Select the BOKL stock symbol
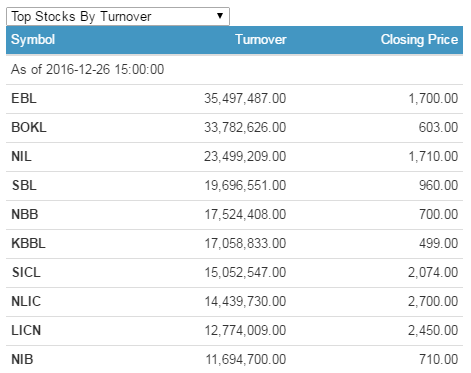This screenshot has height=373, width=471. (x=29, y=127)
